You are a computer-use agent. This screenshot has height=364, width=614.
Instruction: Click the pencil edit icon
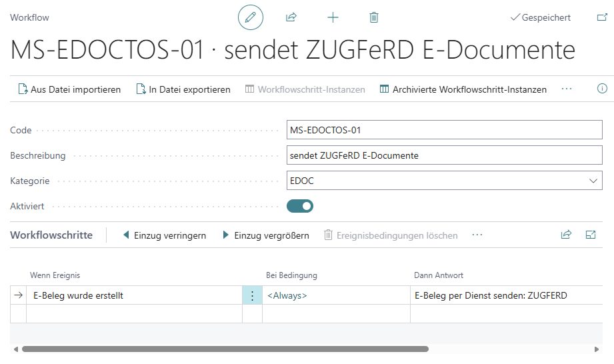(251, 17)
